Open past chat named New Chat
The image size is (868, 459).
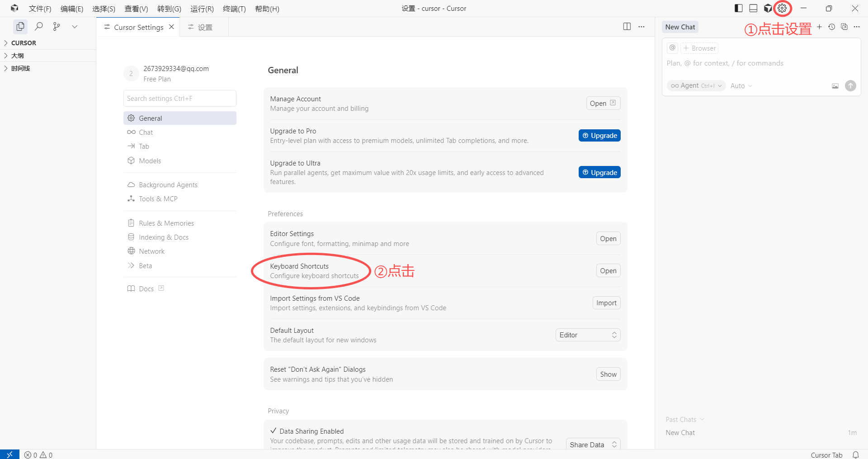(761, 433)
